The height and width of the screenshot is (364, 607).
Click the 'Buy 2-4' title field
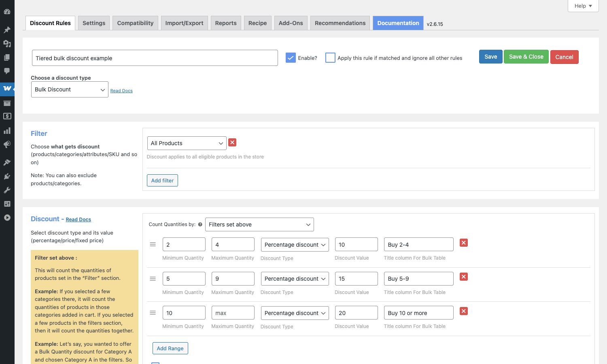click(419, 244)
